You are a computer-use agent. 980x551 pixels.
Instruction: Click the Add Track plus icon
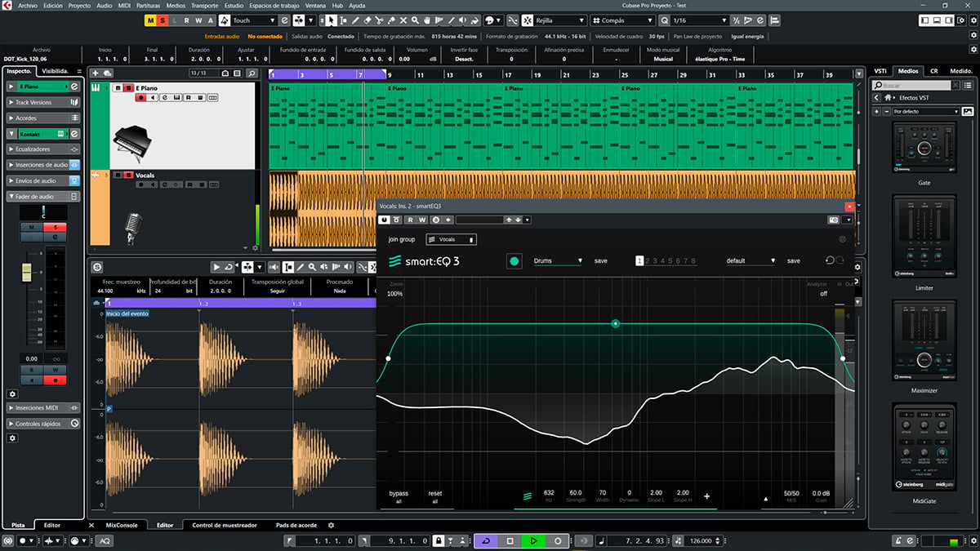tap(96, 73)
